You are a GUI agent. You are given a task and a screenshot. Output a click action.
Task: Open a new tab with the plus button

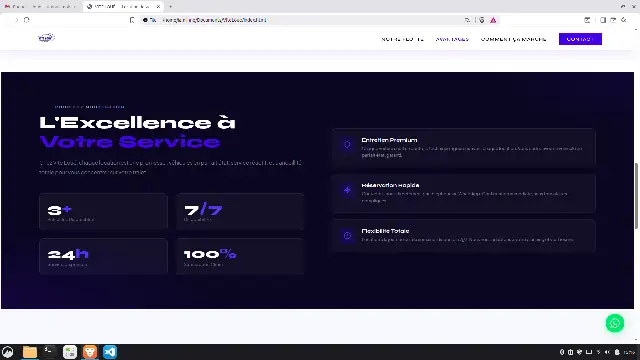coord(170,7)
